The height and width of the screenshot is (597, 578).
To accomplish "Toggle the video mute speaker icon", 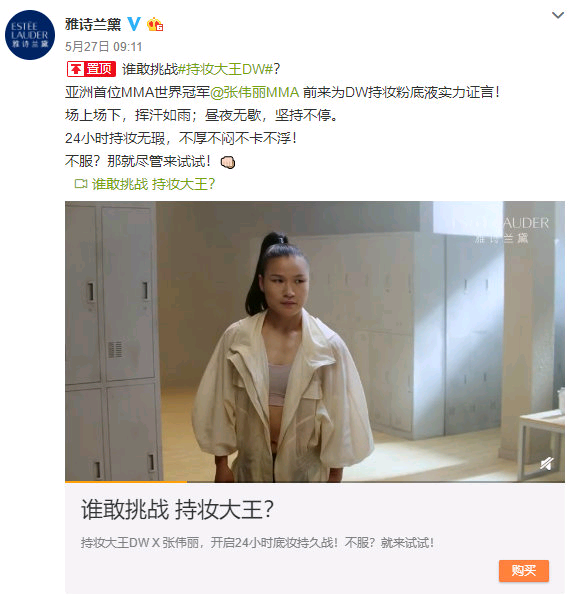I will (547, 463).
